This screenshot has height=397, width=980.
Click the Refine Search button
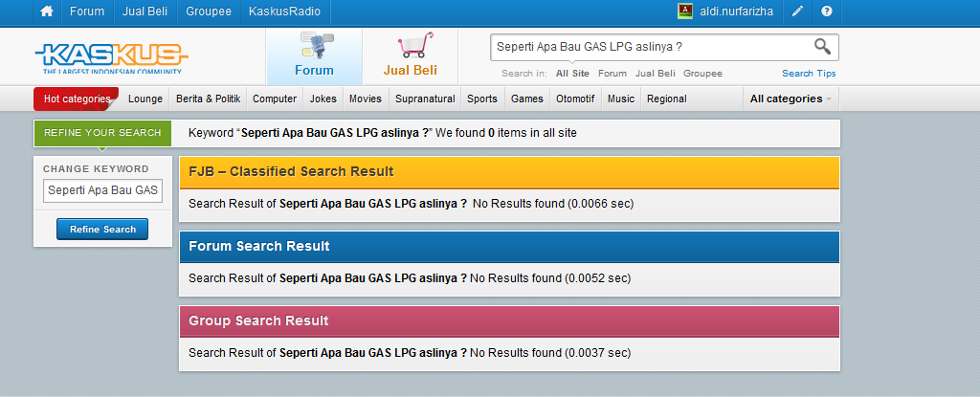(102, 230)
